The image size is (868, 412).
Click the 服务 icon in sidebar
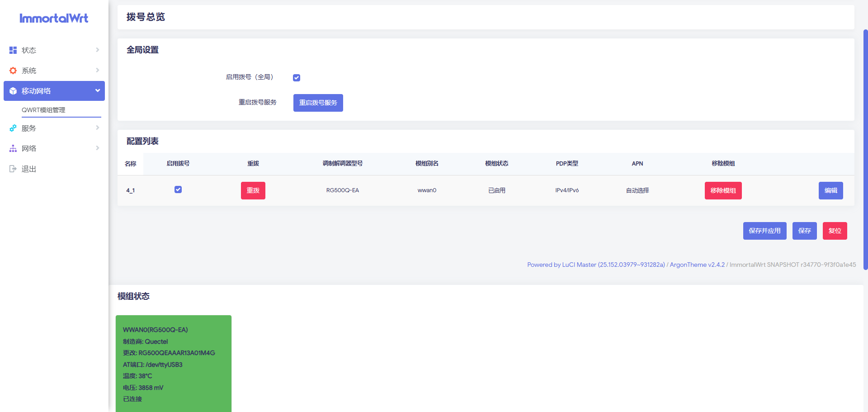13,128
